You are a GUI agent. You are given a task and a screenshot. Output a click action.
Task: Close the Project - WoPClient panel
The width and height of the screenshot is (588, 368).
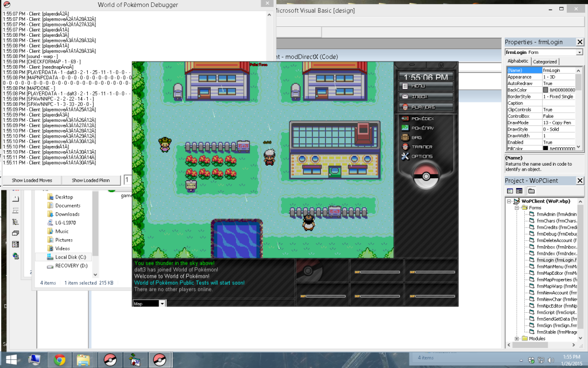coord(580,181)
